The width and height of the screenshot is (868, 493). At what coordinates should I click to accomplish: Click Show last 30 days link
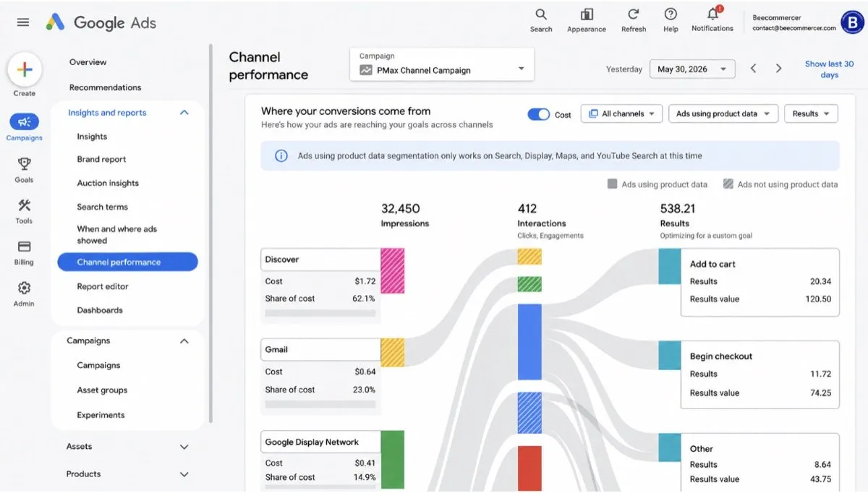click(x=829, y=69)
